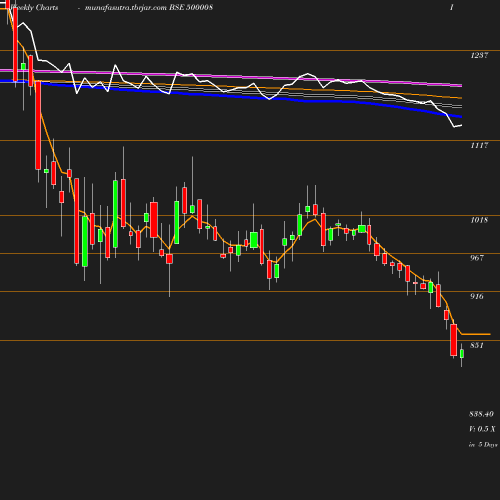
Task: Click the 'V: 0.5 X' volume text
Action: [x=482, y=429]
